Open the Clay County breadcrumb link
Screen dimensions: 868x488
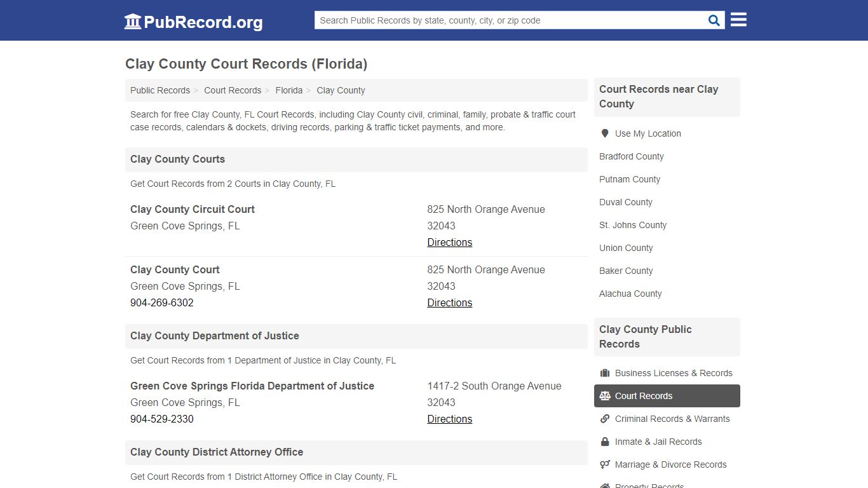(x=341, y=90)
